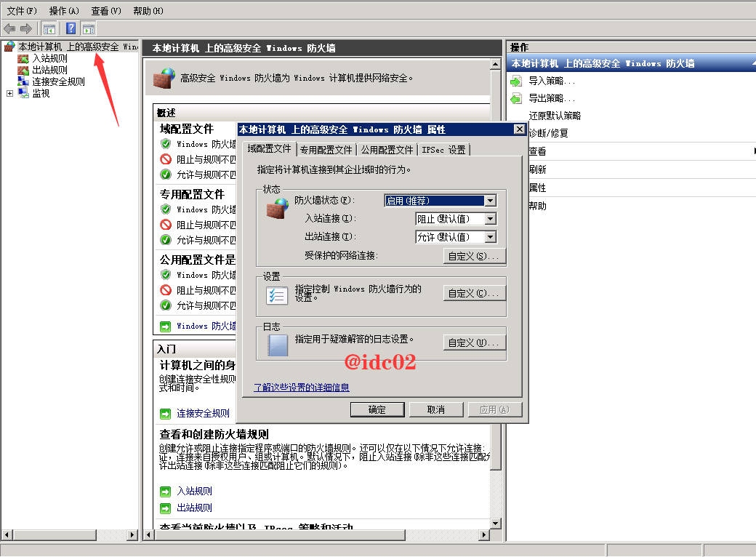Screen dimensions: 756x557
Task: Switch to the IPSec 设置 tab
Action: (x=443, y=150)
